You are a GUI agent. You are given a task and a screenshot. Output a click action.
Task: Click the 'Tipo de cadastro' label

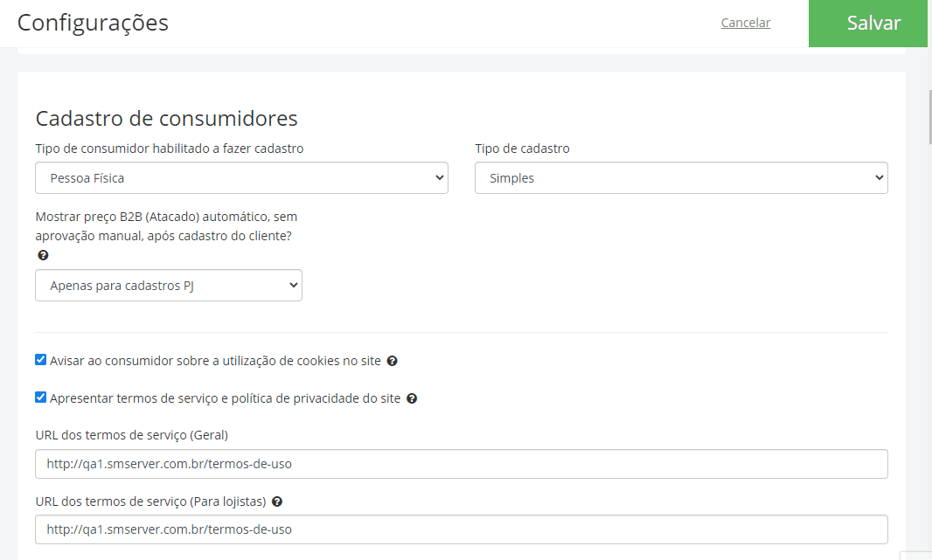522,149
